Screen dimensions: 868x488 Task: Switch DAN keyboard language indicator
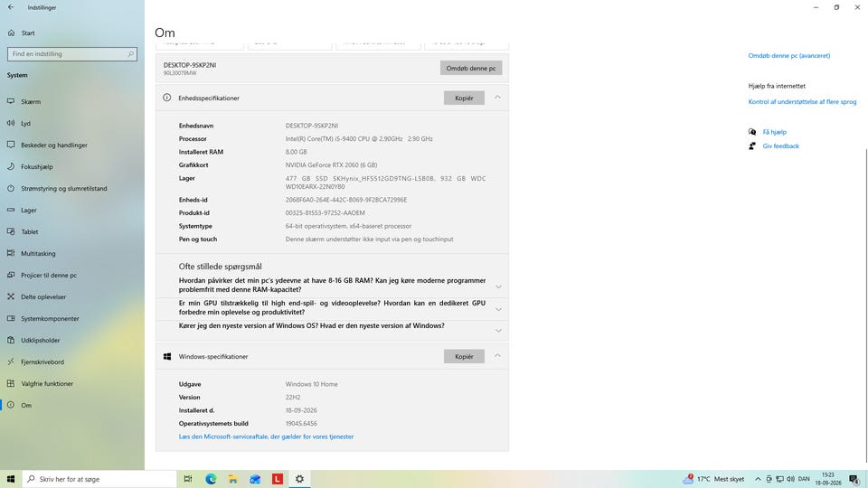(805, 479)
